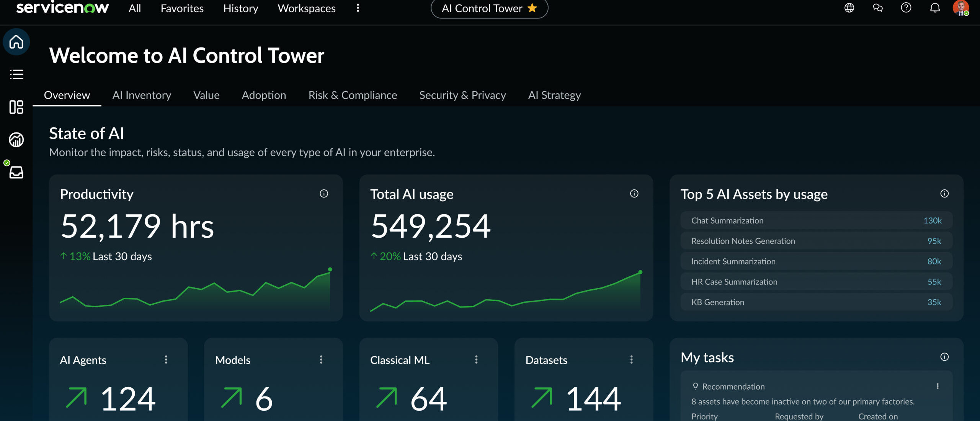The height and width of the screenshot is (421, 980).
Task: Select the Overview tab
Action: coord(67,95)
